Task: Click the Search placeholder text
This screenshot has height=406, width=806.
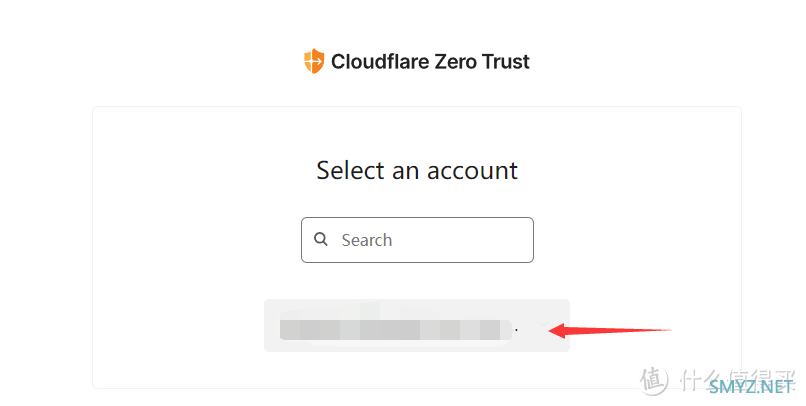Action: click(x=367, y=240)
